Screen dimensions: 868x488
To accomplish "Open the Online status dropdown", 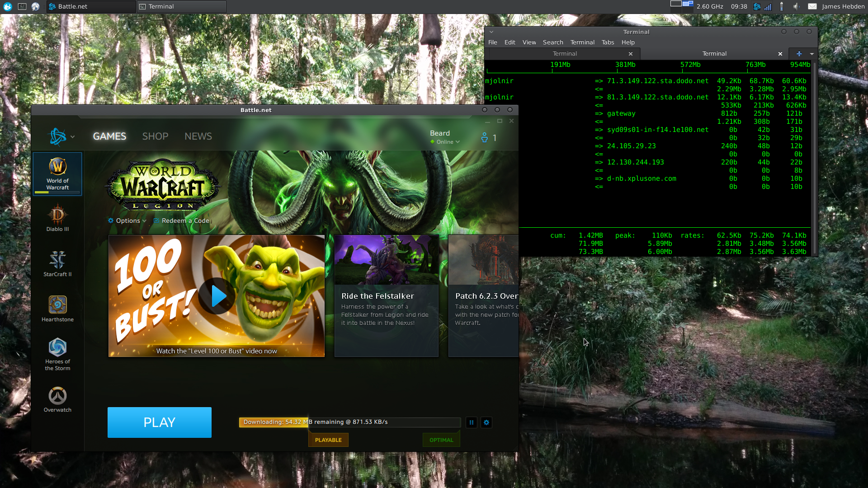I will pos(445,142).
